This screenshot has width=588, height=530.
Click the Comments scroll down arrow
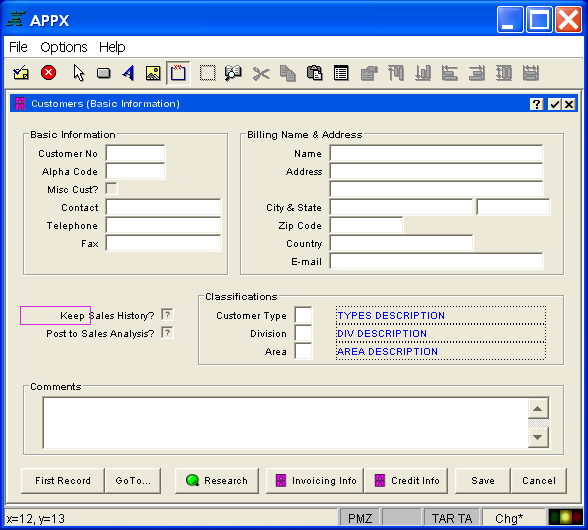tap(538, 437)
